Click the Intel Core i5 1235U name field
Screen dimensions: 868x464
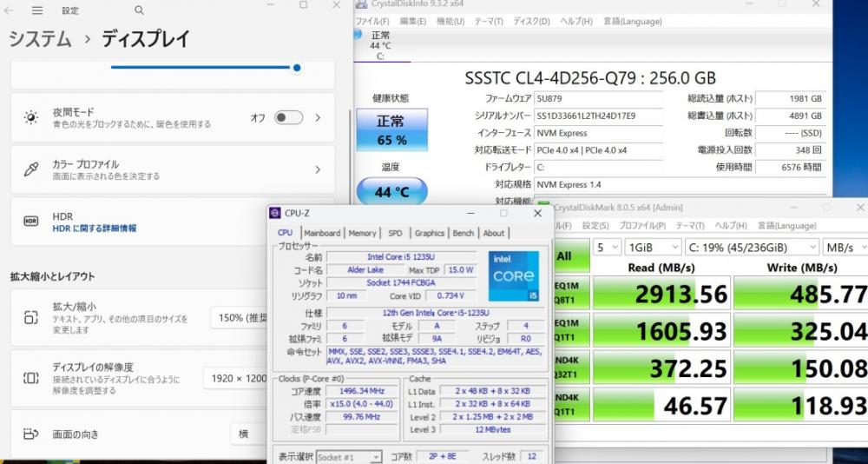[401, 256]
